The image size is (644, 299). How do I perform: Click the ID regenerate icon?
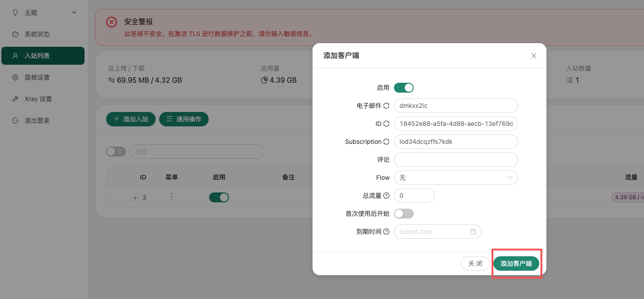386,124
